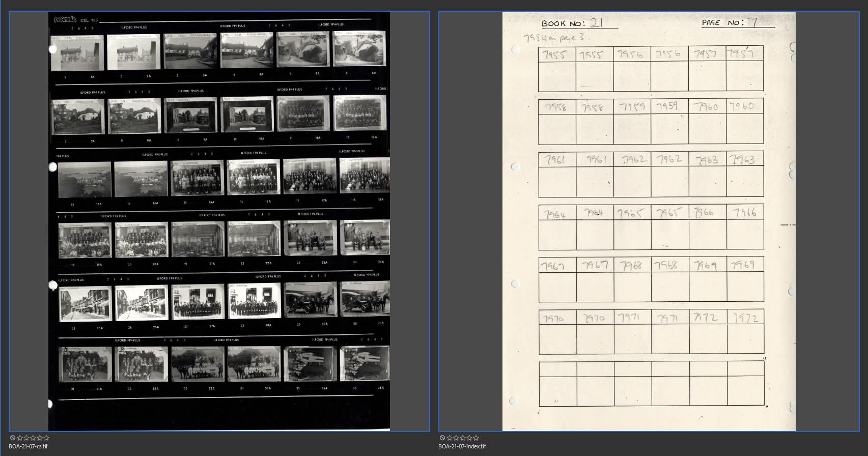Mark BOA-21-07-index.tif as rejected

[x=442, y=438]
